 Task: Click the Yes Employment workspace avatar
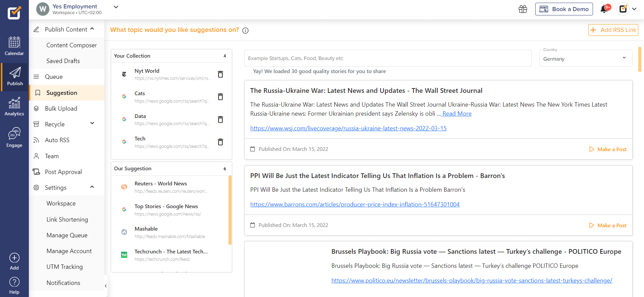point(43,9)
